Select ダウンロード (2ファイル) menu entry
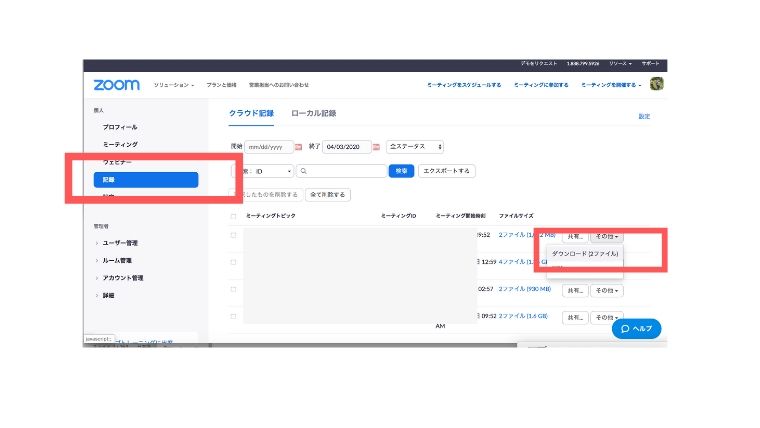The width and height of the screenshot is (760, 428). (x=585, y=254)
